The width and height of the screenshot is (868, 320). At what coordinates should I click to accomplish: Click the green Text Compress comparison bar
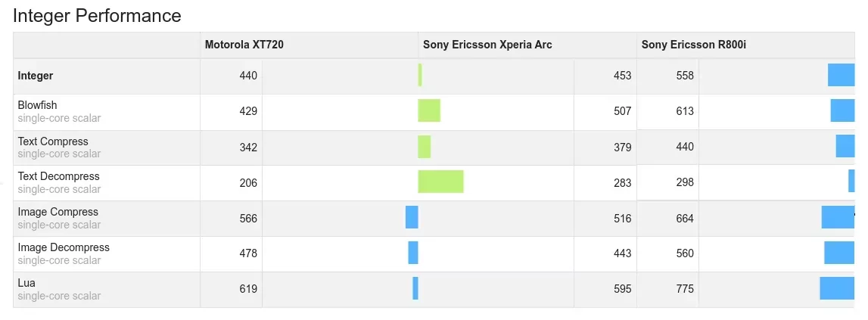click(424, 147)
